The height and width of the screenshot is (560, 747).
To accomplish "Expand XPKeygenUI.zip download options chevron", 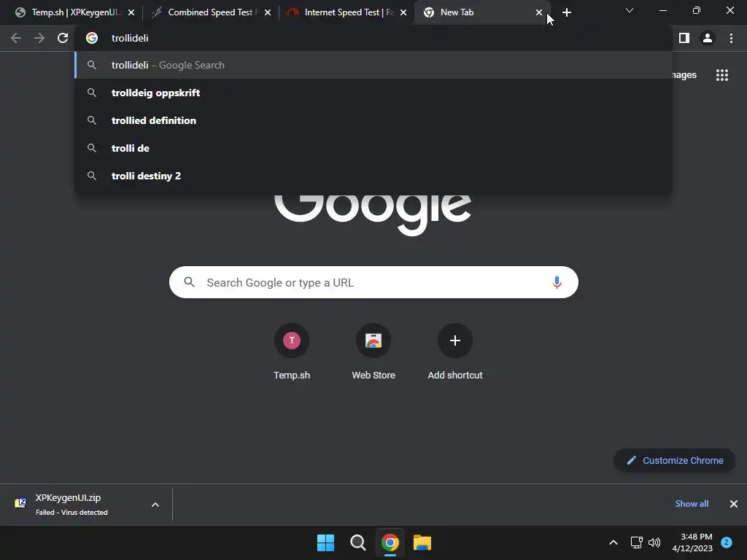I will (x=155, y=505).
